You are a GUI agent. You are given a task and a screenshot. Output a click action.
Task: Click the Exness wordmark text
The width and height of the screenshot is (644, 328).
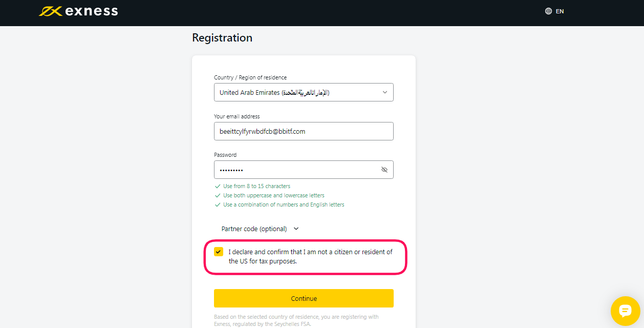click(x=92, y=11)
